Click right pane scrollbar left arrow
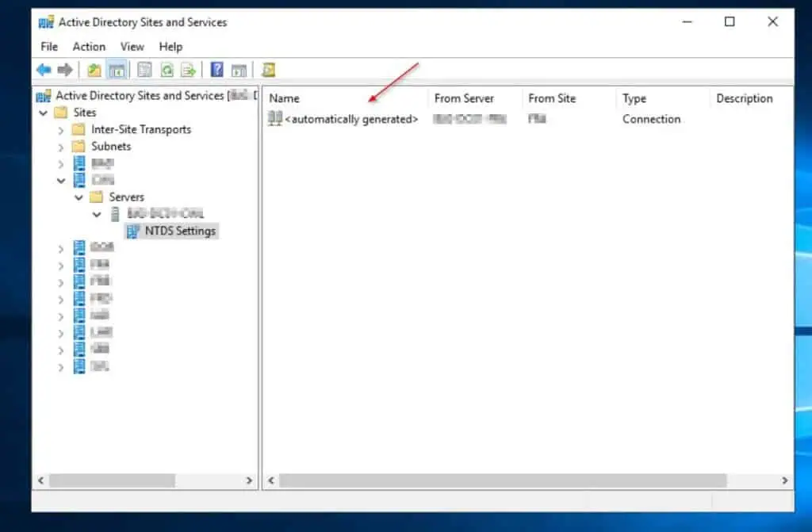 [271, 480]
